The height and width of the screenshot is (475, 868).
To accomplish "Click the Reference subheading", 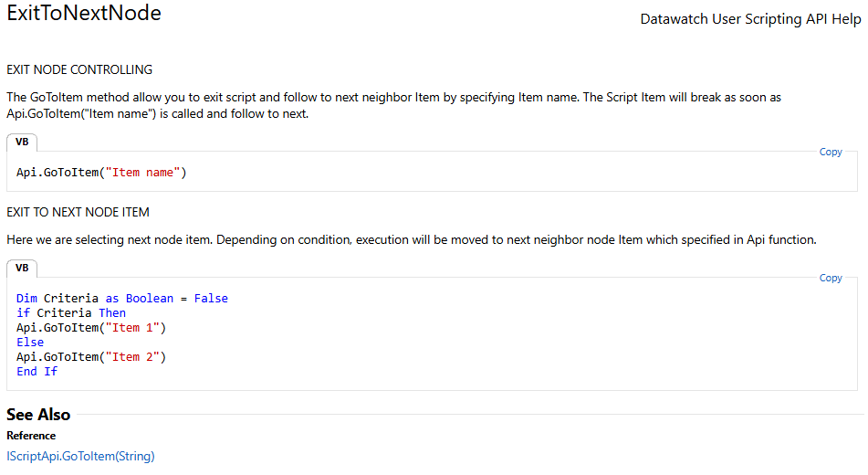I will tap(31, 436).
